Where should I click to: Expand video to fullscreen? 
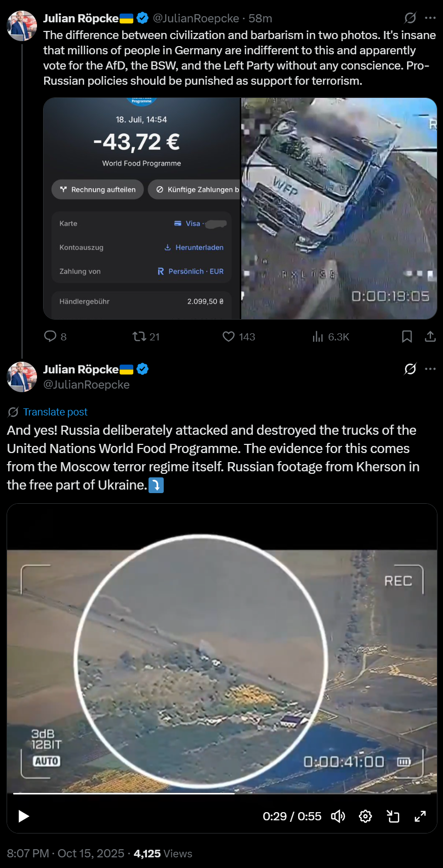pyautogui.click(x=420, y=816)
